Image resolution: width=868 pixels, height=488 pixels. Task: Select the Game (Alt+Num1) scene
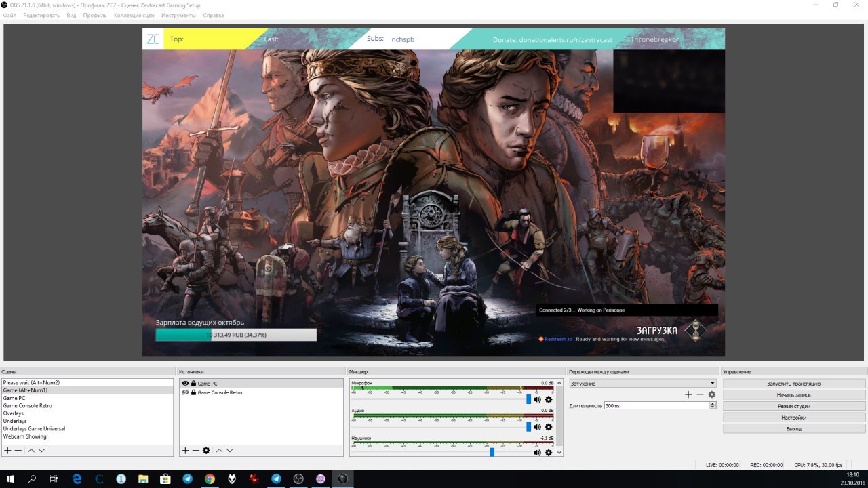(87, 390)
